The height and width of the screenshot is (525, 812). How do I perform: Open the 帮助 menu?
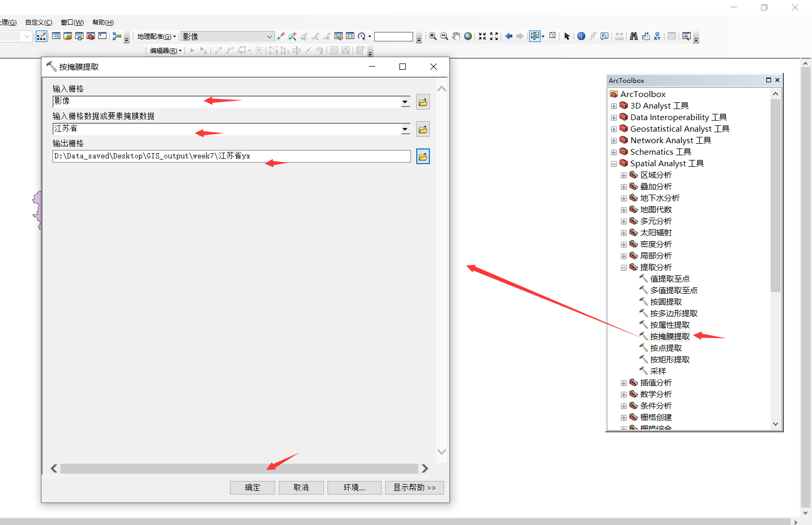click(103, 23)
